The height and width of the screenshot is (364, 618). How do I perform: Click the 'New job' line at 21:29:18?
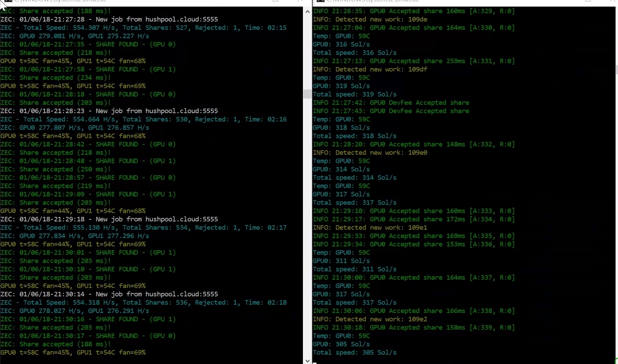pos(109,219)
